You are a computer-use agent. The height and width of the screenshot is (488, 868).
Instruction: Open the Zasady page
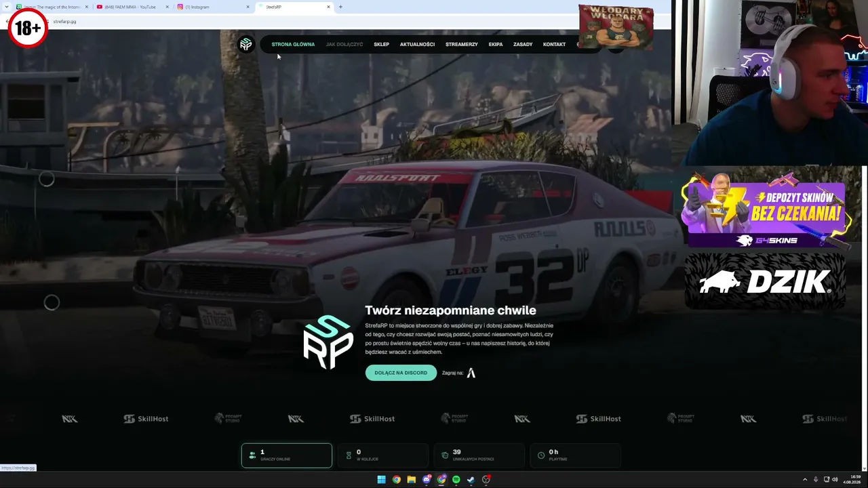coord(523,45)
